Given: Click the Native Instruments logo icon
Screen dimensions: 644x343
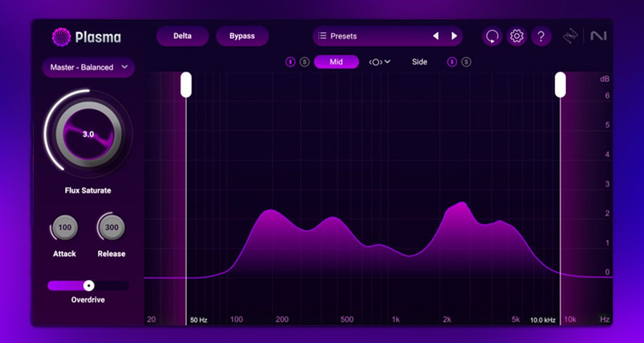Looking at the screenshot, I should (x=598, y=36).
